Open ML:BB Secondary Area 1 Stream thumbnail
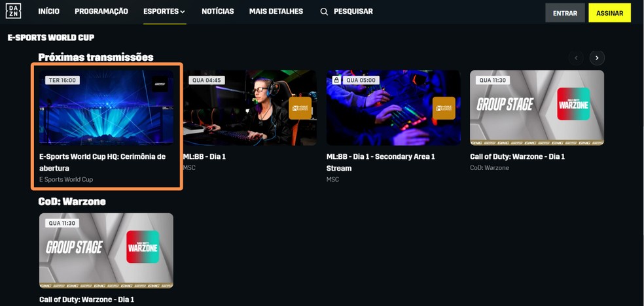Viewport: 644px width, 306px height. click(x=393, y=107)
